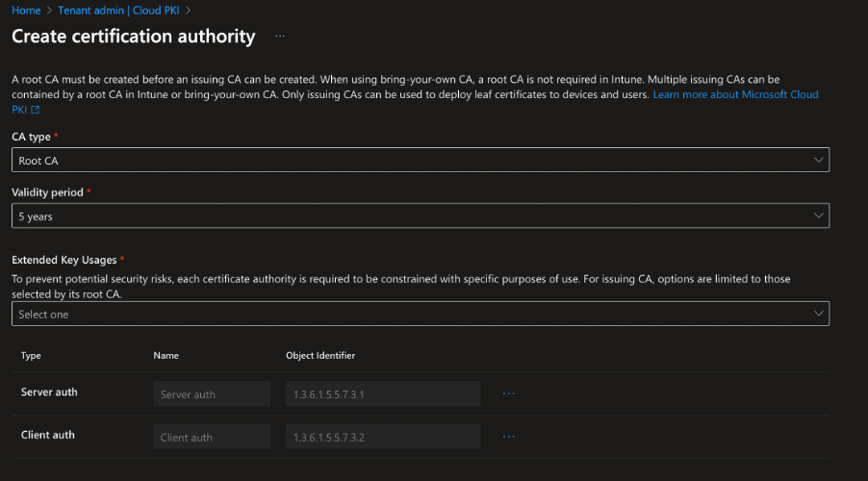The width and height of the screenshot is (868, 481).
Task: Click the Type column header
Action: [31, 355]
